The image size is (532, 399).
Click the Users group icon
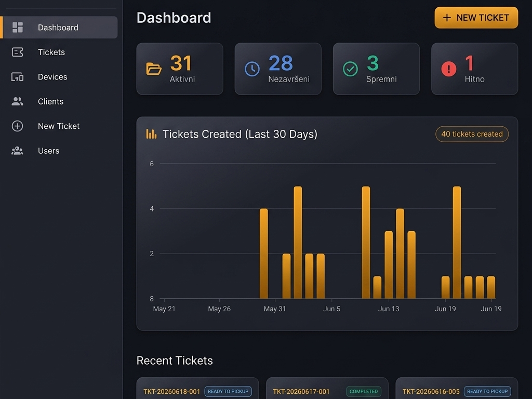click(17, 151)
